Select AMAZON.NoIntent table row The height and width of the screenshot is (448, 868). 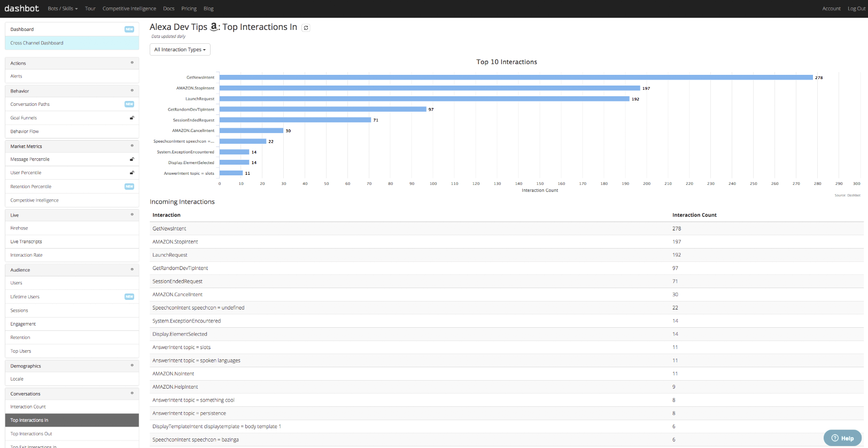507,374
